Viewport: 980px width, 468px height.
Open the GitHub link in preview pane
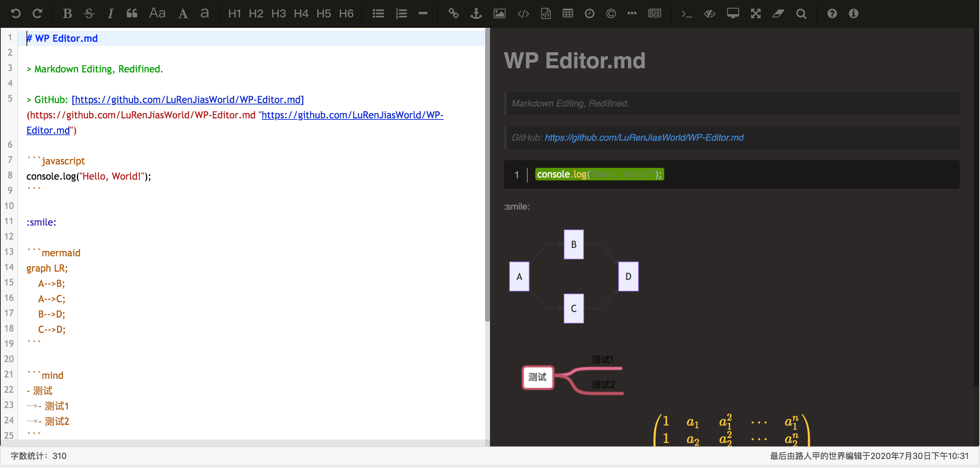(644, 138)
